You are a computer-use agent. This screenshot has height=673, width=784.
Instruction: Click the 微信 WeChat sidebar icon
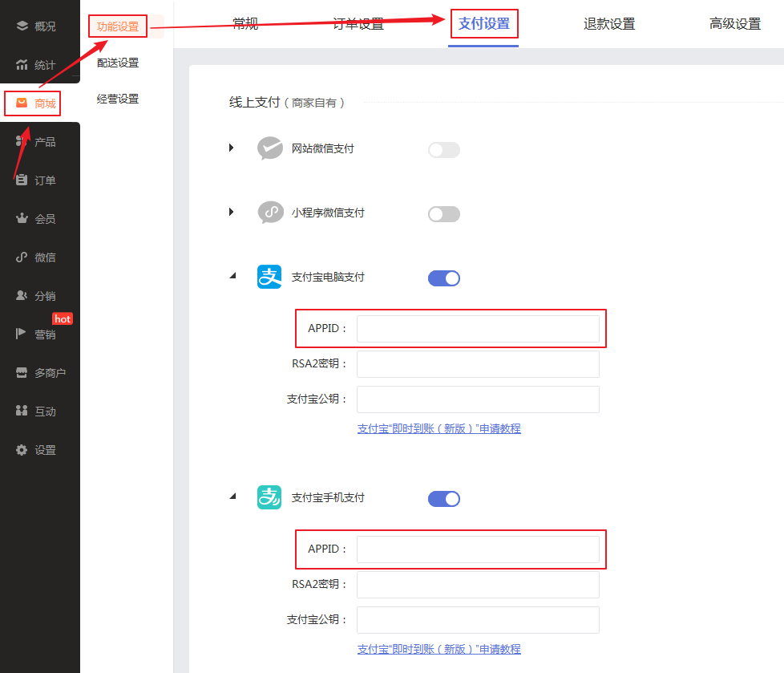point(22,257)
